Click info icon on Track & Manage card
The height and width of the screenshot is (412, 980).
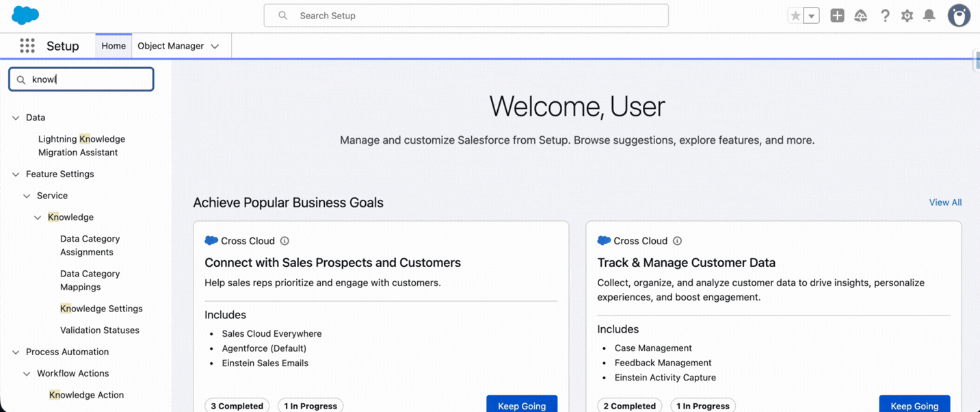pos(677,241)
